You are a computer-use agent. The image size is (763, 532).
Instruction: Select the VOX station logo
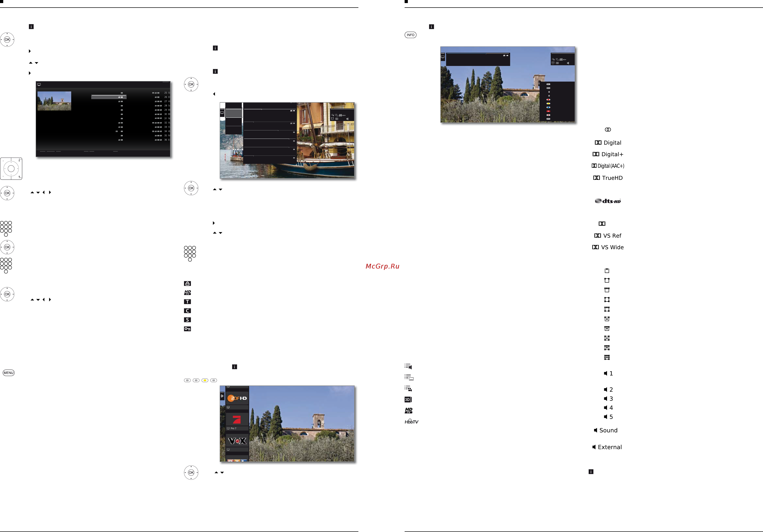click(237, 441)
